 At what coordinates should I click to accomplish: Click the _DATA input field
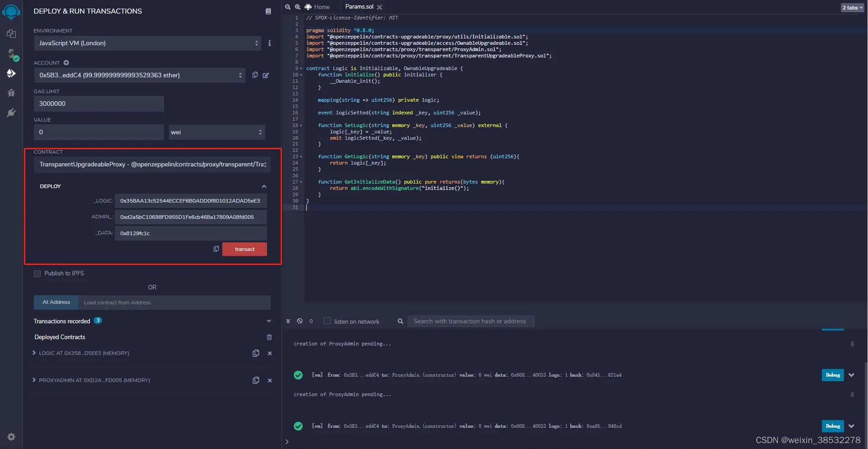191,233
